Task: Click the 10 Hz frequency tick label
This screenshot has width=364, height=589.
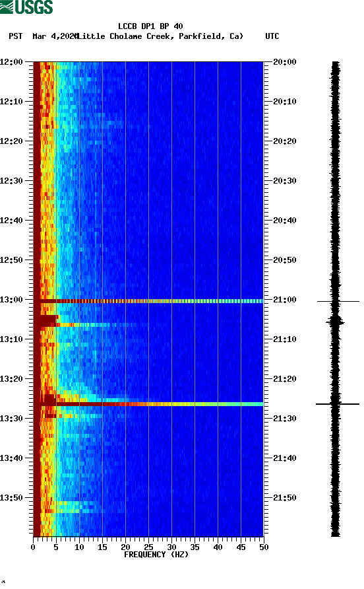Action: click(79, 547)
